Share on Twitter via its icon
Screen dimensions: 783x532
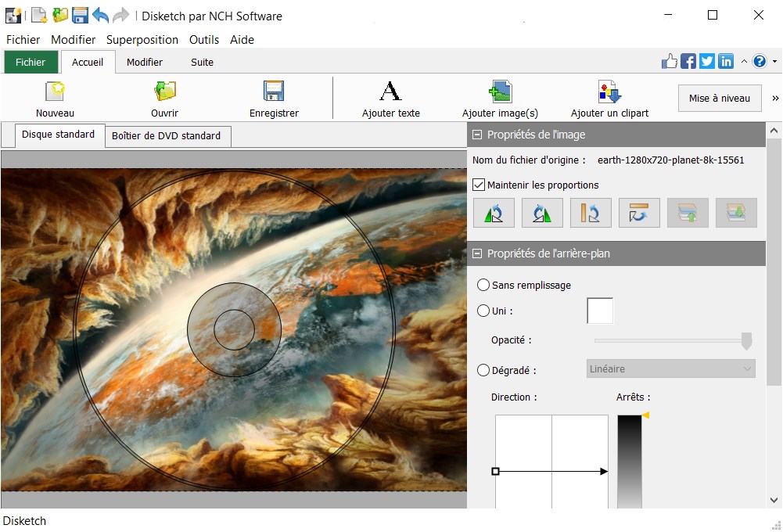[707, 61]
